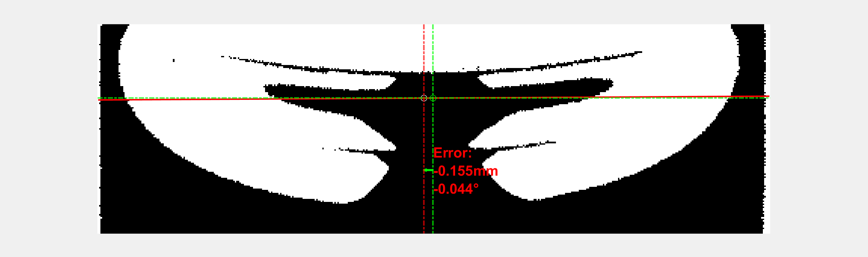The height and width of the screenshot is (257, 868).
Task: Click the red dashed vertical centerline
Action: pos(424,207)
